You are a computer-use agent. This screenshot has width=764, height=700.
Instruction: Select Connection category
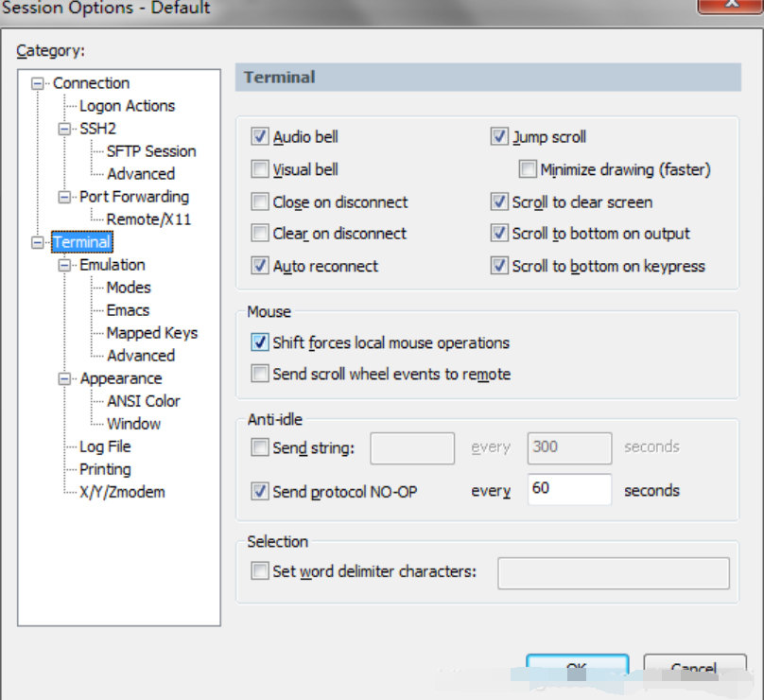click(91, 83)
